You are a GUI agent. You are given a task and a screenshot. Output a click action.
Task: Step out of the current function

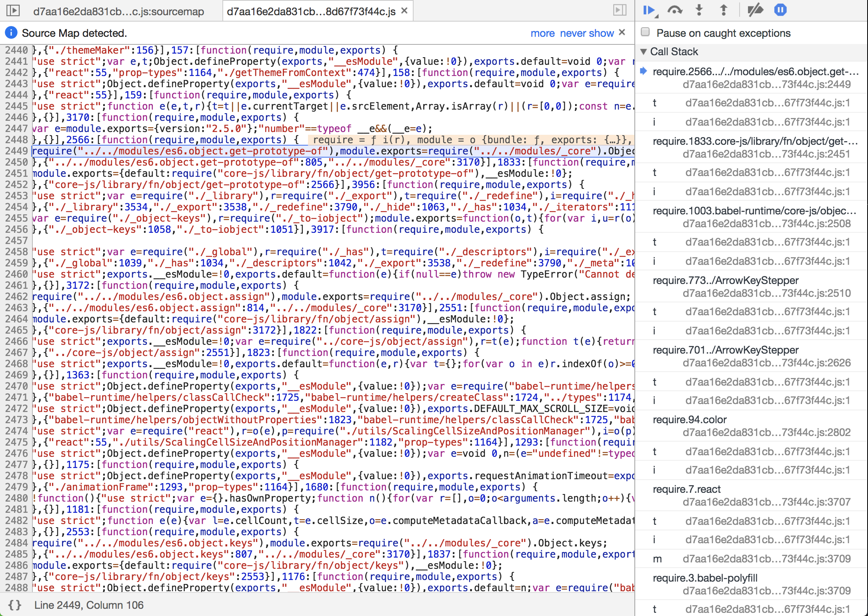[x=724, y=11]
